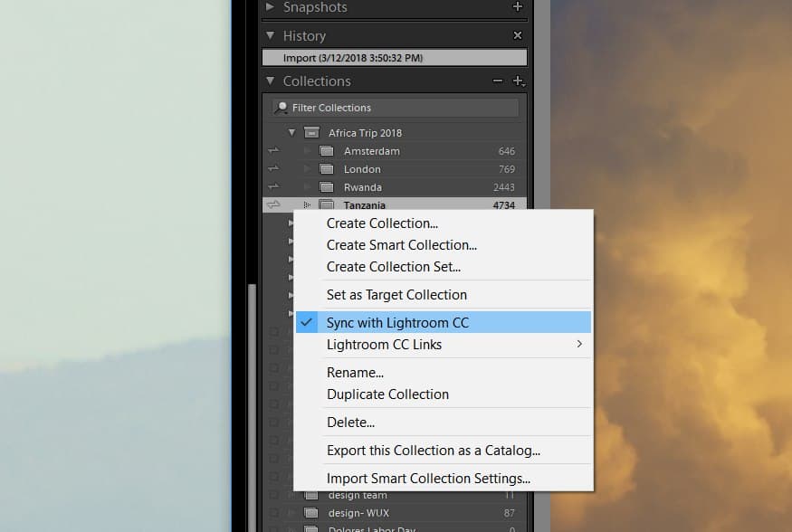792x532 pixels.
Task: Click the Amsterdam collection icon
Action: coord(327,151)
